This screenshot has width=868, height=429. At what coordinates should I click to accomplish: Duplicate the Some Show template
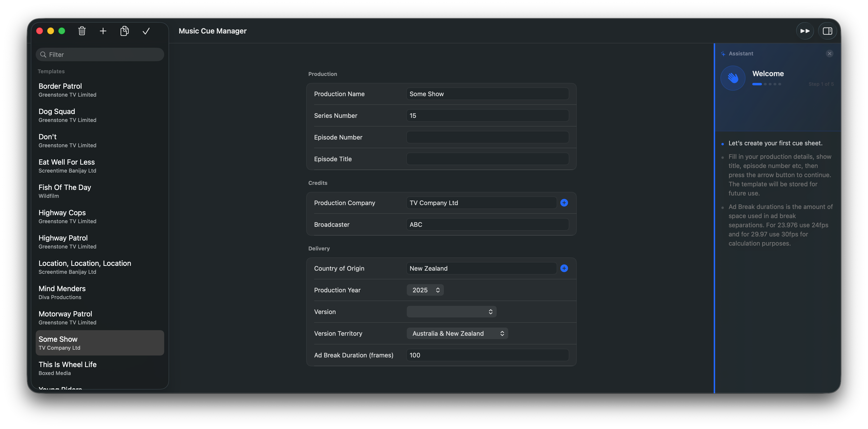[x=124, y=31]
